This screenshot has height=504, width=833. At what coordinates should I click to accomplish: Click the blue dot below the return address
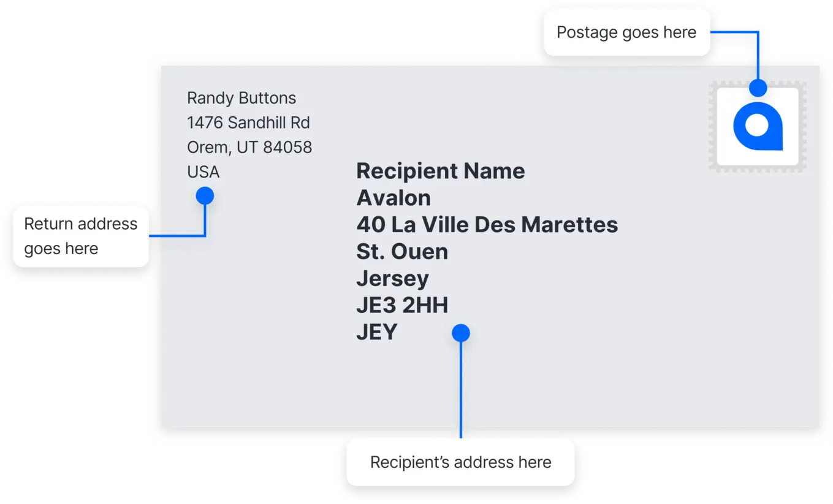click(205, 196)
